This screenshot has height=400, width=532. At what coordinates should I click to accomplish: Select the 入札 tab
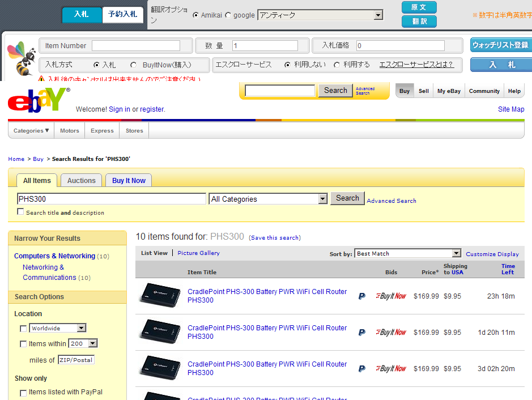[x=82, y=15]
